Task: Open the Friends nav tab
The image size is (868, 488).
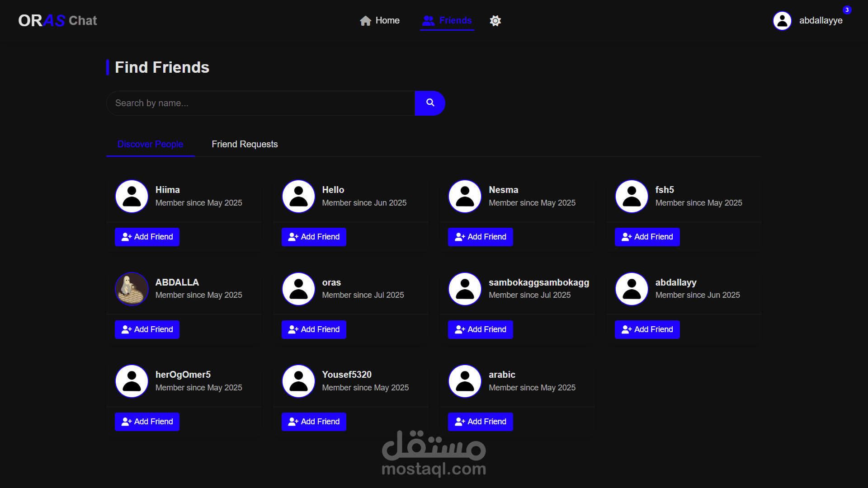Action: click(x=447, y=21)
